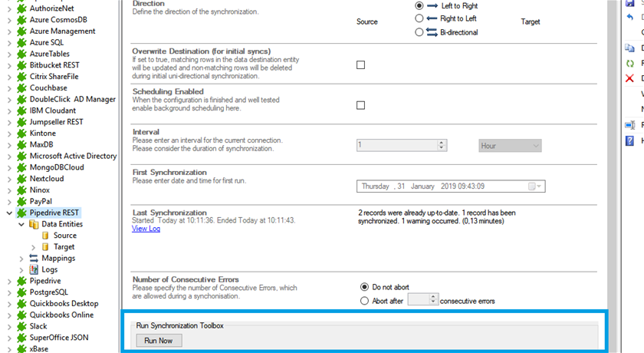
Task: Select the Bi-directional sync option
Action: point(419,32)
